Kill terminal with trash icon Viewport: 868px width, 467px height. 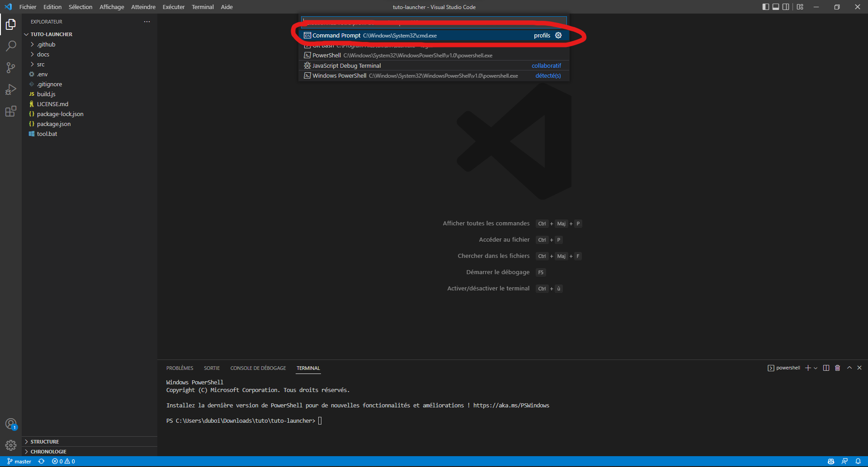coord(837,368)
